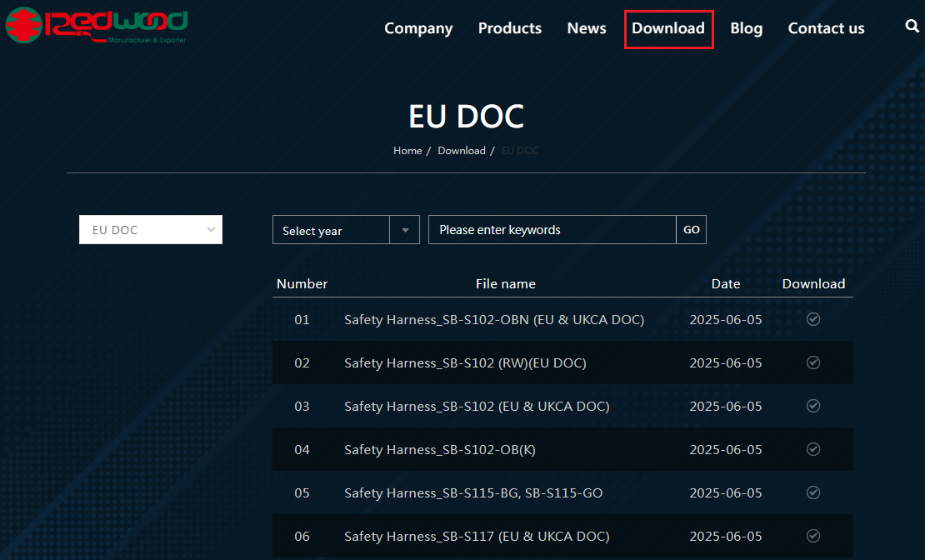Screen dimensions: 925x560
Task: Click download icon for SB-S102-OB(K)
Action: [813, 449]
